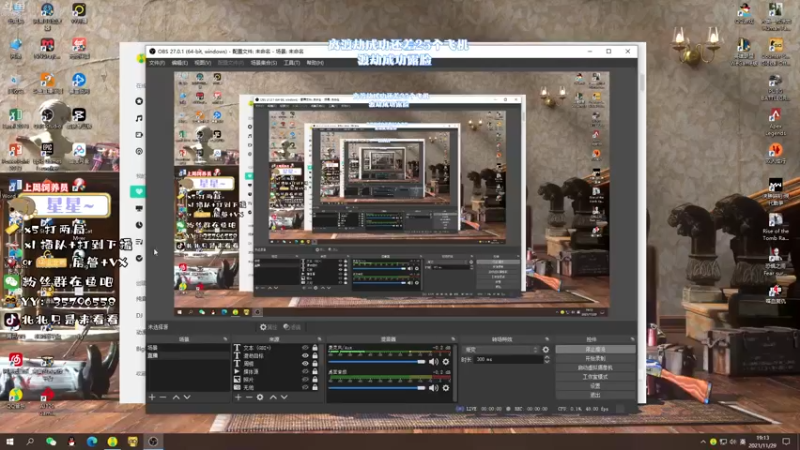The height and width of the screenshot is (450, 800).
Task: Click the OBS preview canvas
Action: coord(391,193)
